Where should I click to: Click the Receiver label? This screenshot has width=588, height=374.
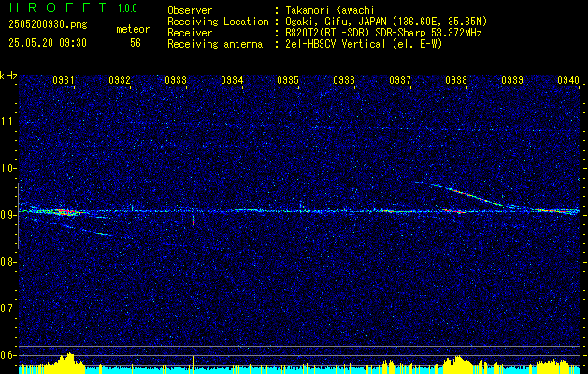click(x=190, y=33)
